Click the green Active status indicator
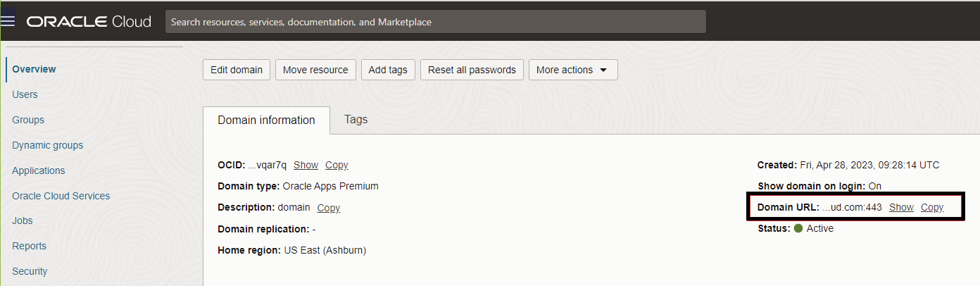980x286 pixels. (x=798, y=228)
